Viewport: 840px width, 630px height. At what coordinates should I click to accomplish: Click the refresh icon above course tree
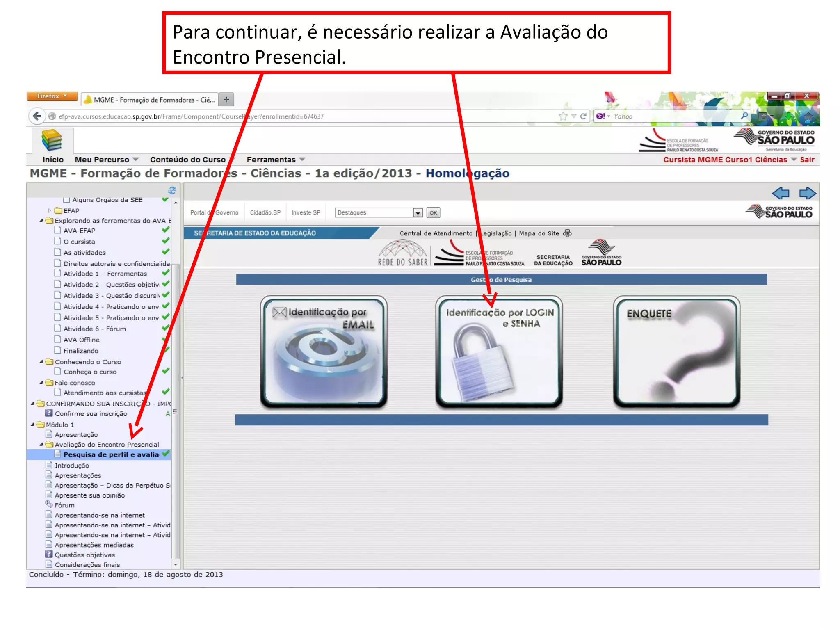(x=172, y=190)
